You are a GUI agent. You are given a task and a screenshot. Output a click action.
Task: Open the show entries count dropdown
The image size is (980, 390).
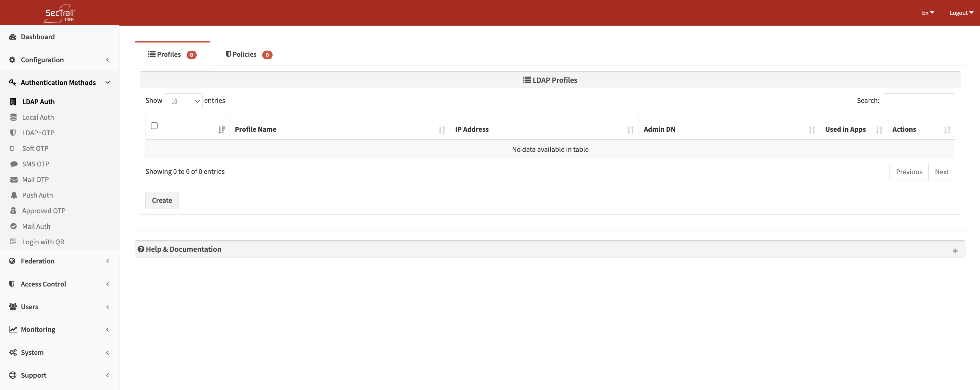point(183,101)
